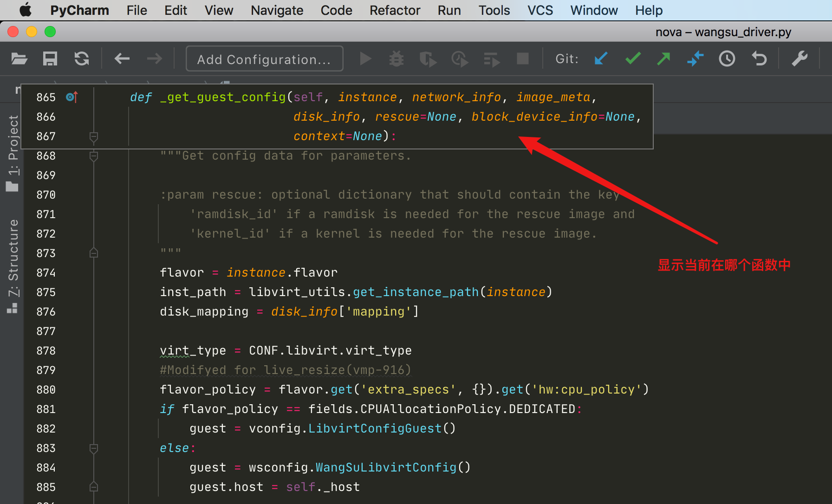Show Git history clock icon
The width and height of the screenshot is (832, 504).
727,59
